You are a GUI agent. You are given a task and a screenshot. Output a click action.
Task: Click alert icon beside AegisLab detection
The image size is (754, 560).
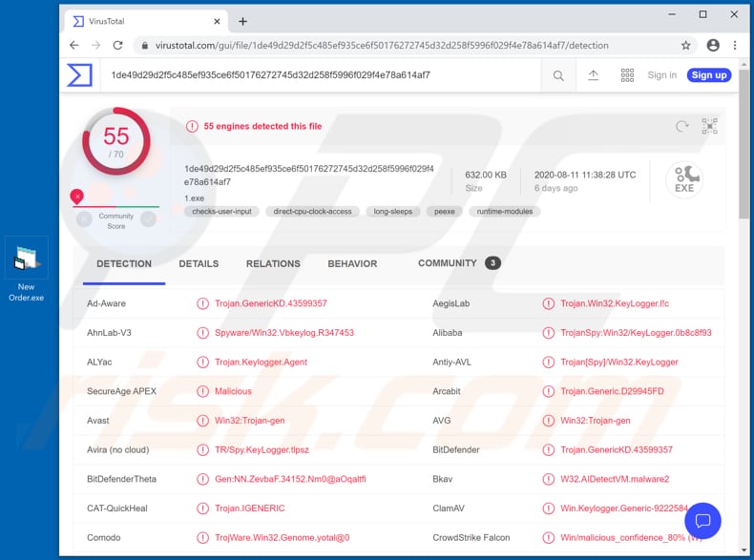[x=548, y=303]
